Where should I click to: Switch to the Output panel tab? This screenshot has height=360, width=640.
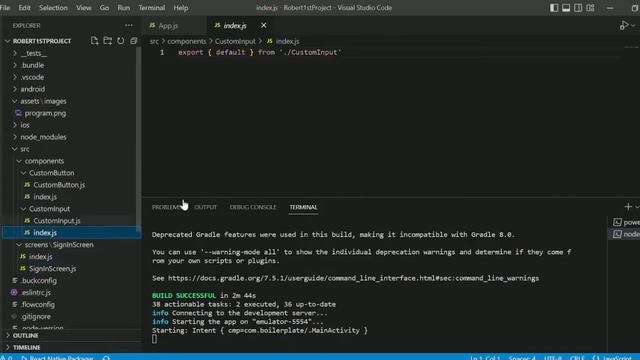coord(205,207)
